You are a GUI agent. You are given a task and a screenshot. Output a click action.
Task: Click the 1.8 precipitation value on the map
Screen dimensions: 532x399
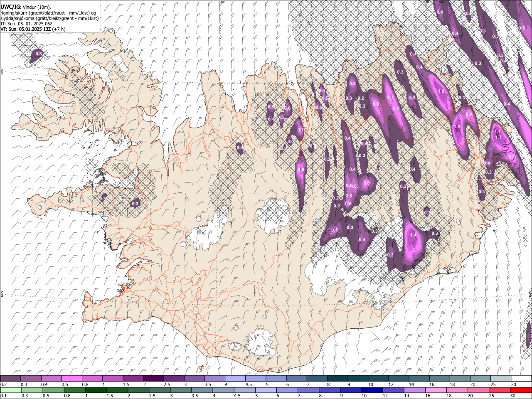pos(457,127)
